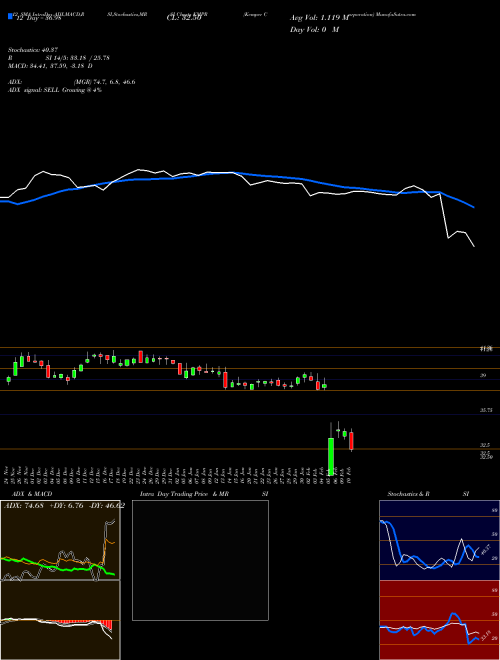Viewport: 500px width, 660px height.
Task: Click the tall green gap-down candlestick
Action: 331,456
